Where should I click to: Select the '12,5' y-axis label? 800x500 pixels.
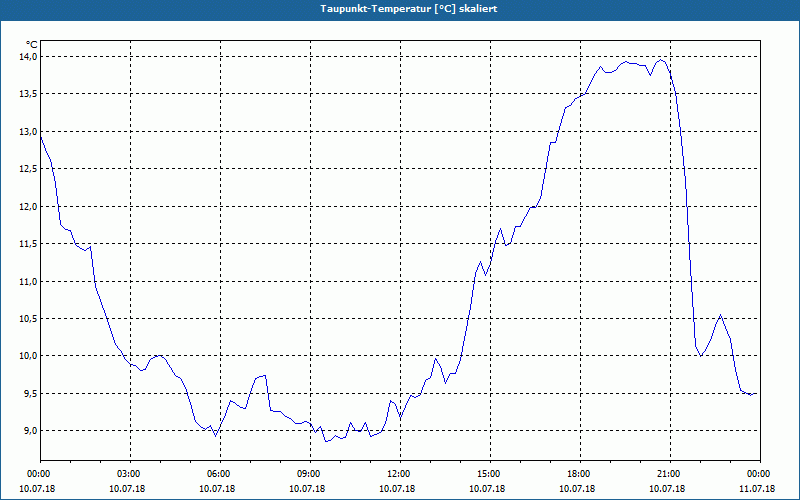29,169
